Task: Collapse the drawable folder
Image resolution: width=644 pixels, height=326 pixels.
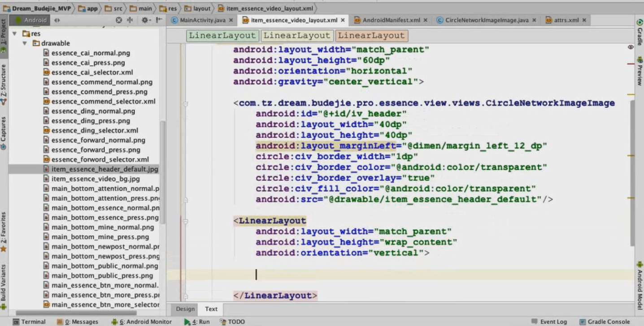Action: (x=24, y=43)
